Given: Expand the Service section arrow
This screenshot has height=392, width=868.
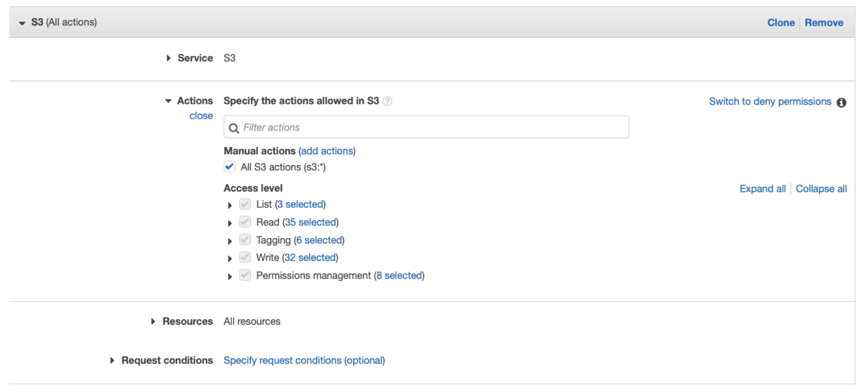Looking at the screenshot, I should 169,58.
